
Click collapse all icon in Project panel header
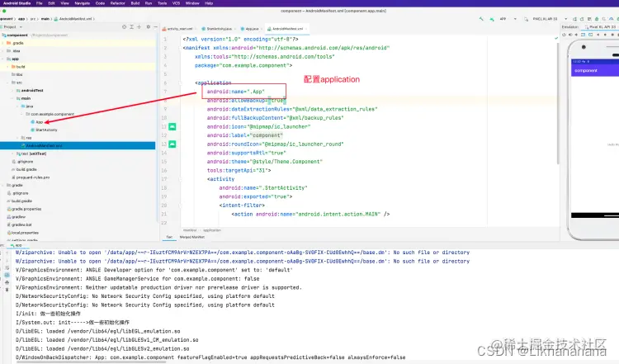[139, 27]
